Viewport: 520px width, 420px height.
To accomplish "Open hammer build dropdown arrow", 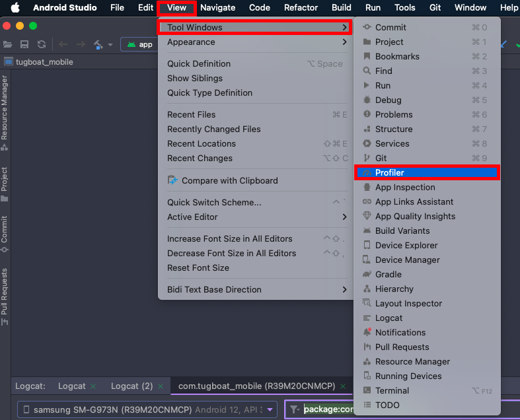I will tap(110, 45).
